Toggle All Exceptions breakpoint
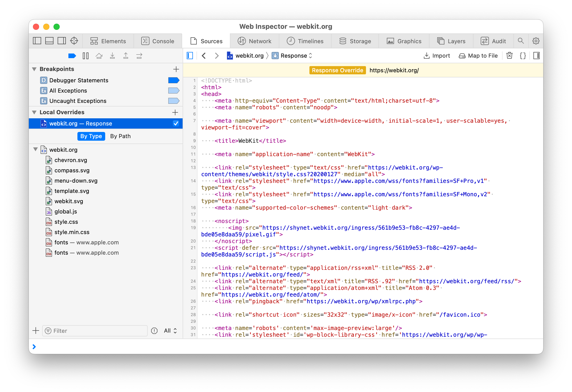Screen dimensions: 572x392 174,91
